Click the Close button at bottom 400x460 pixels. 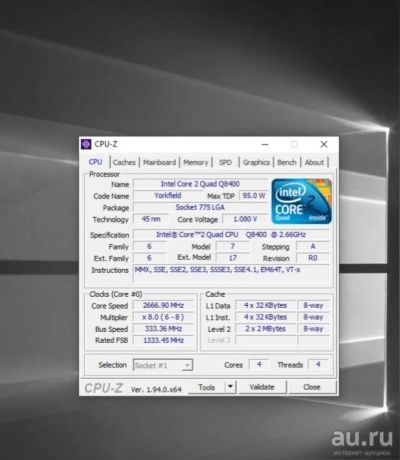click(x=312, y=387)
